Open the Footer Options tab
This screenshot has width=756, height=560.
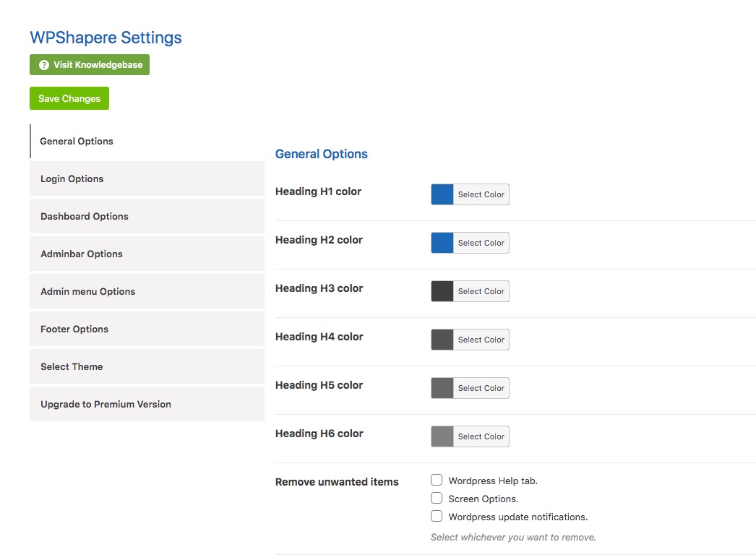pos(147,329)
